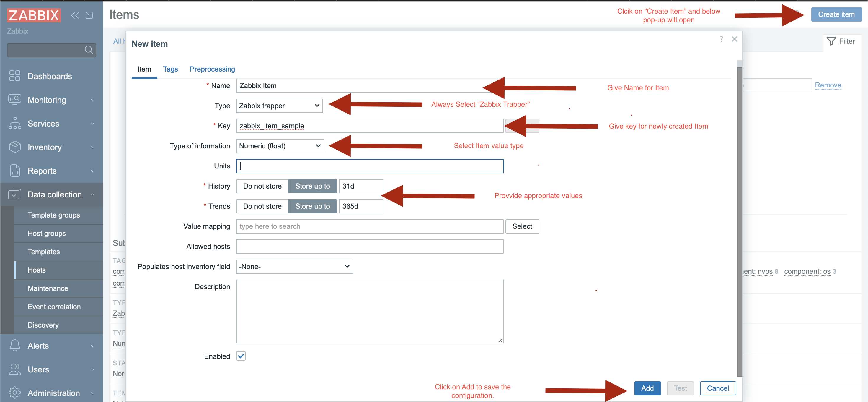Select Trends 'Store up to' option
The height and width of the screenshot is (402, 868).
[x=312, y=206]
